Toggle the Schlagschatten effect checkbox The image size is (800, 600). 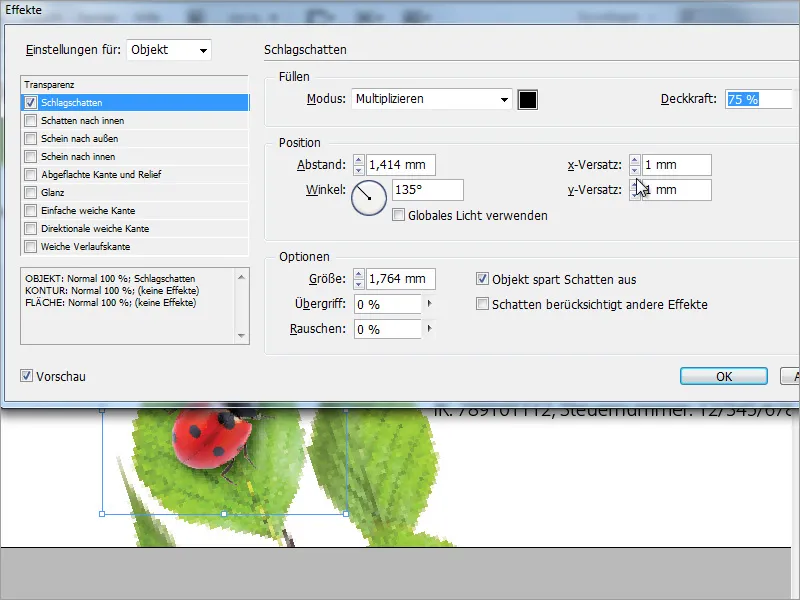point(31,103)
